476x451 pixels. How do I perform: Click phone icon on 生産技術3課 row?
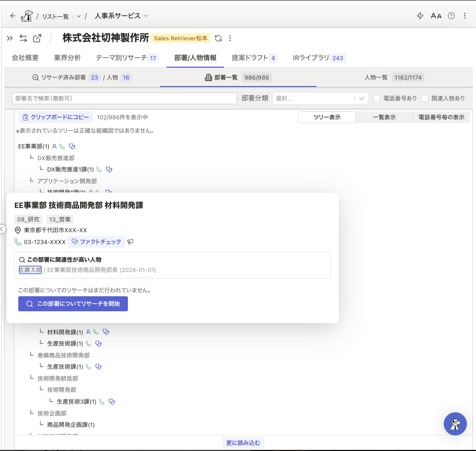pos(102,402)
